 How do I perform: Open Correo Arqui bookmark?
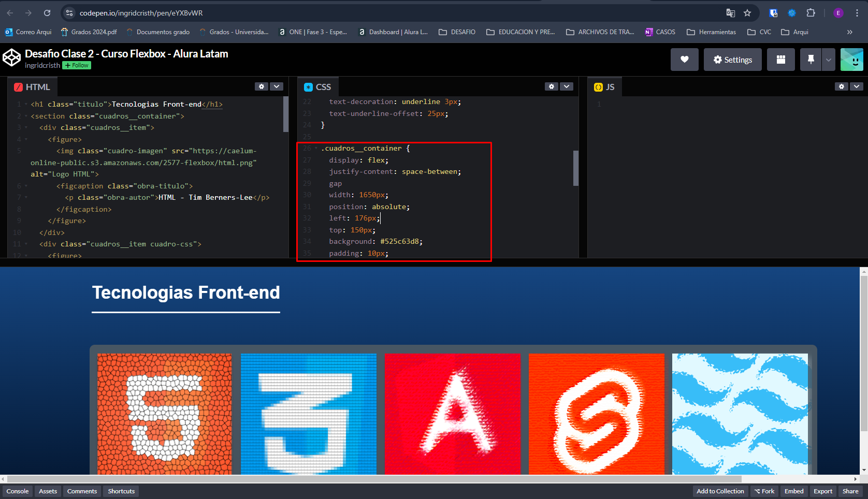pyautogui.click(x=28, y=32)
